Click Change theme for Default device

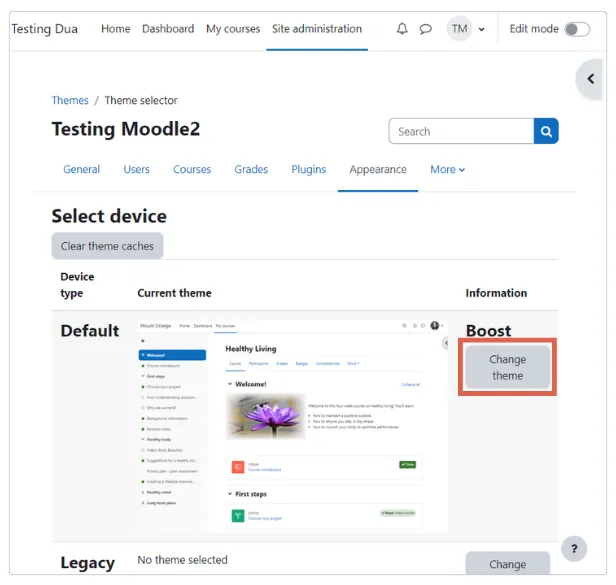click(x=507, y=367)
